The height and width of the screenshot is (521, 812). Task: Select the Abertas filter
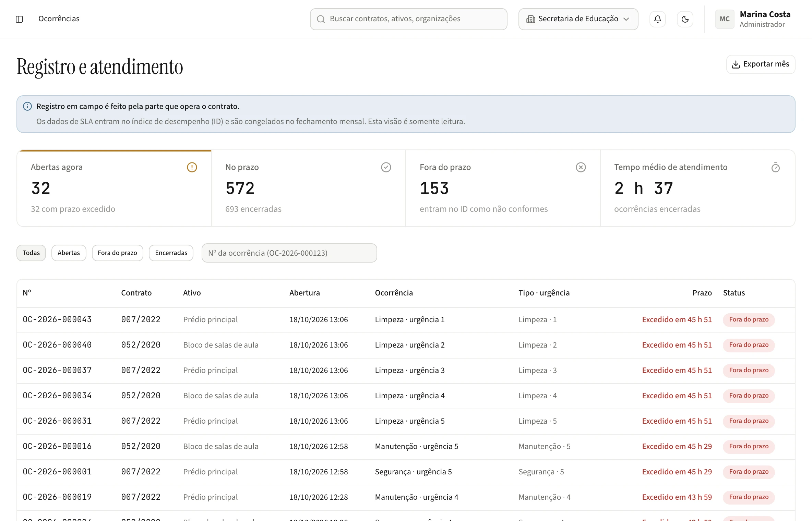pyautogui.click(x=69, y=253)
